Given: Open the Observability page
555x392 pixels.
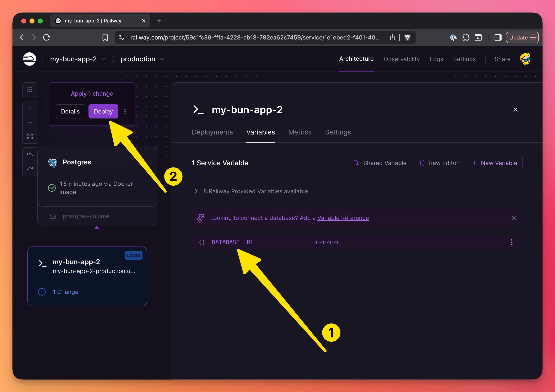Looking at the screenshot, I should pos(401,59).
